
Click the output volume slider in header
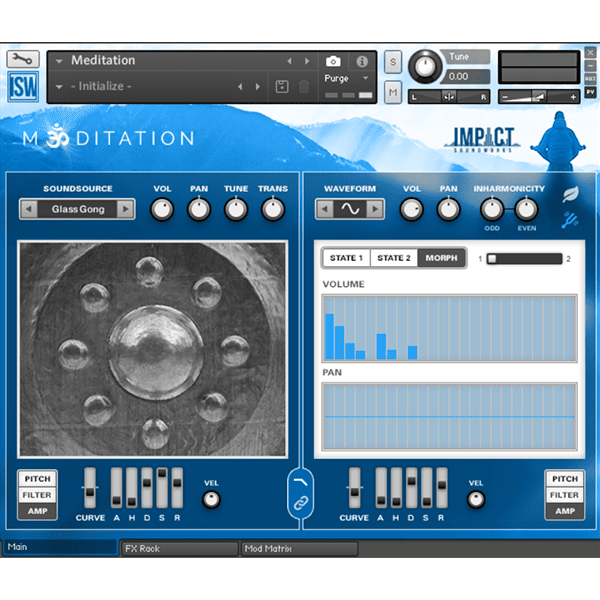tap(539, 97)
